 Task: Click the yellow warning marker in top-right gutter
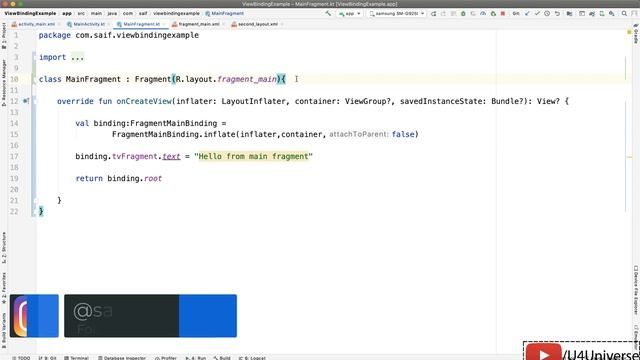(629, 32)
